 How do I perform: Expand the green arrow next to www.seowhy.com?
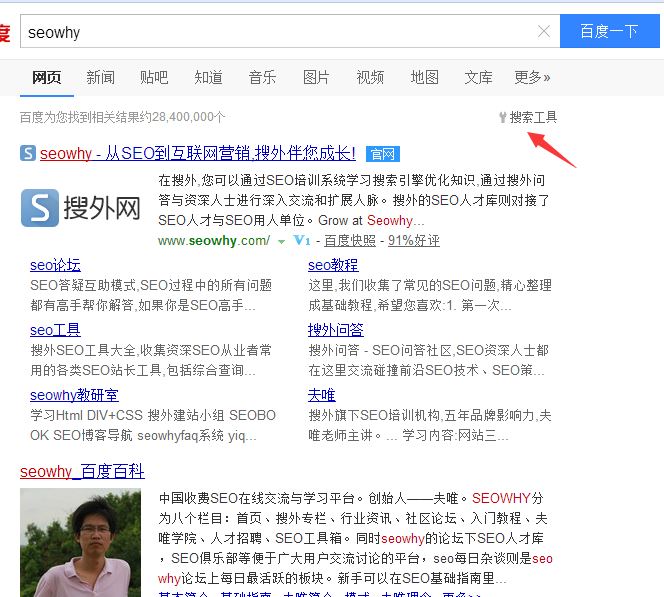pyautogui.click(x=282, y=242)
